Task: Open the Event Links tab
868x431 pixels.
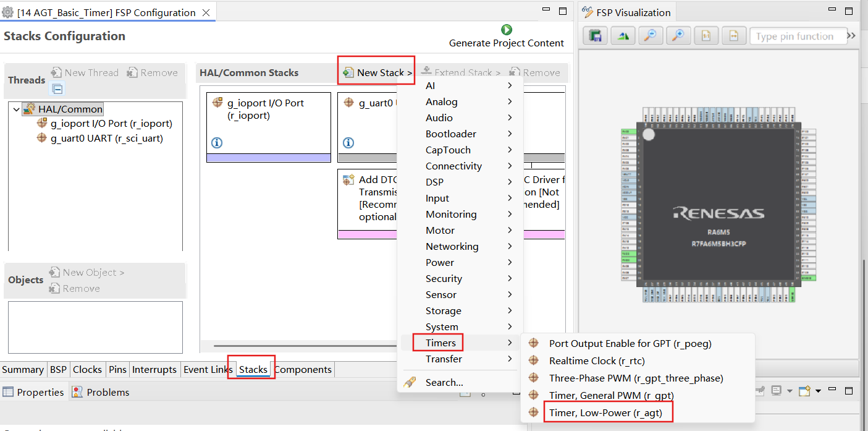Action: [208, 369]
